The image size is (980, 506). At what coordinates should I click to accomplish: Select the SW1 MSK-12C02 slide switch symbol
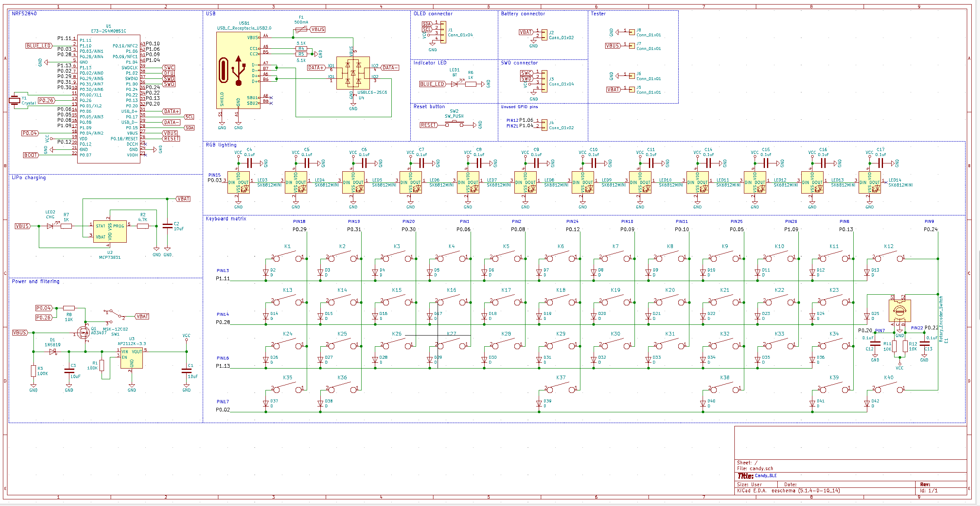pos(114,316)
